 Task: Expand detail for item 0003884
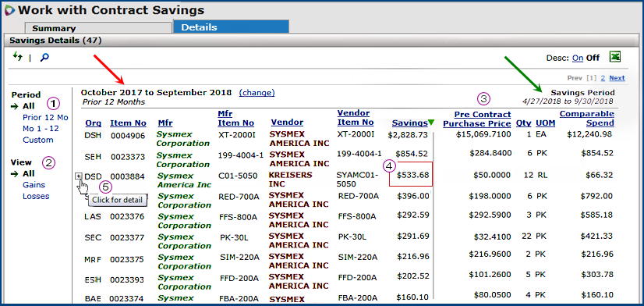[x=79, y=176]
